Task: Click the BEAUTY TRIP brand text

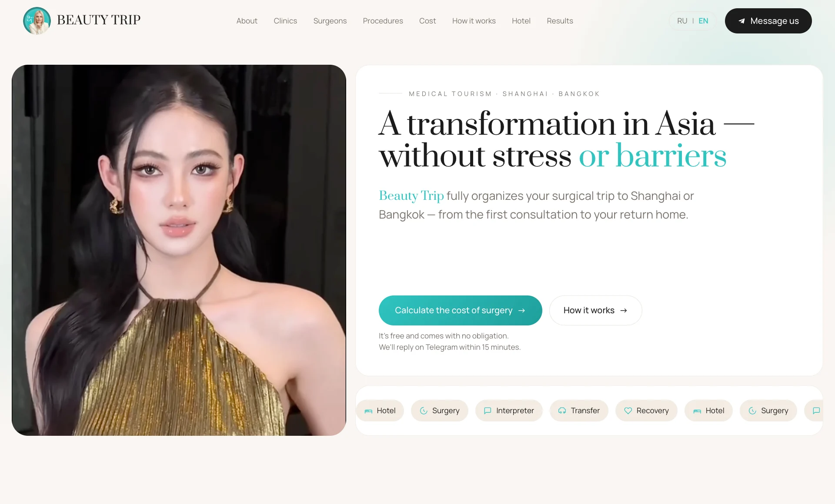Action: tap(99, 20)
